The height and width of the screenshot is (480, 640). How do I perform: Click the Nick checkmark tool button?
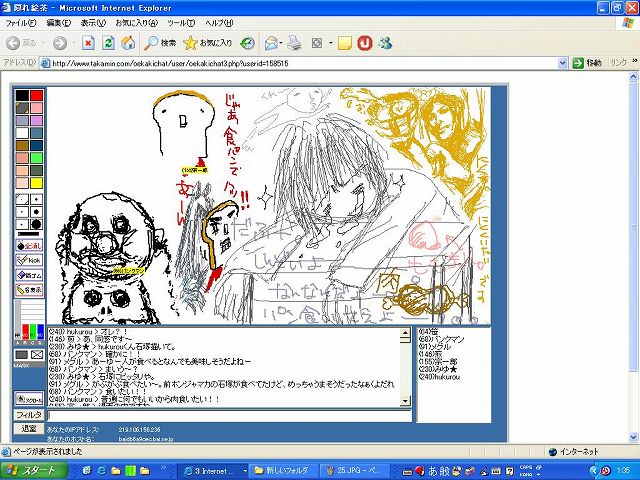click(x=29, y=260)
